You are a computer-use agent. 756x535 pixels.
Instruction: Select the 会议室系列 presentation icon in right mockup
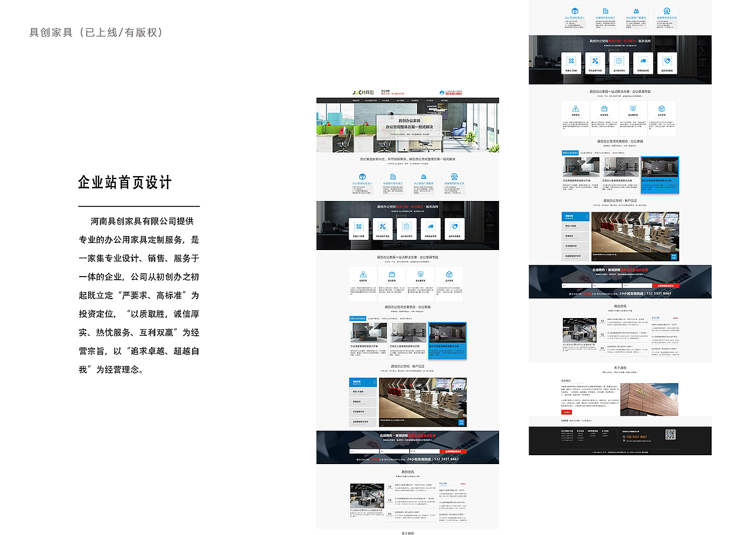[x=633, y=109]
